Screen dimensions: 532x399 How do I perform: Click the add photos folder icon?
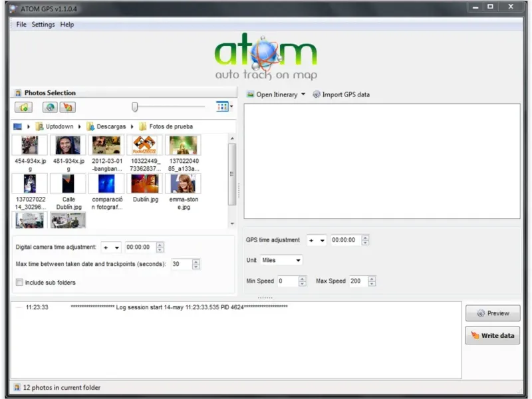point(23,107)
